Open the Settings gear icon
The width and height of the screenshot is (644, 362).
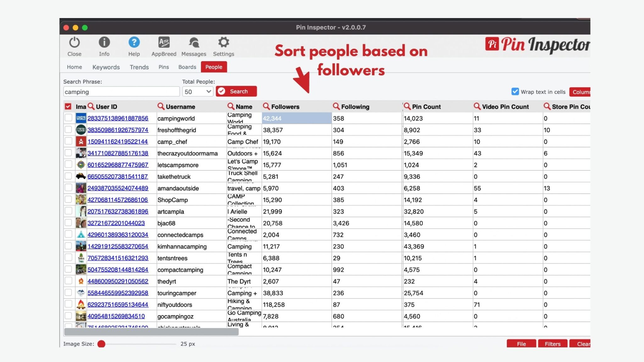pyautogui.click(x=224, y=42)
